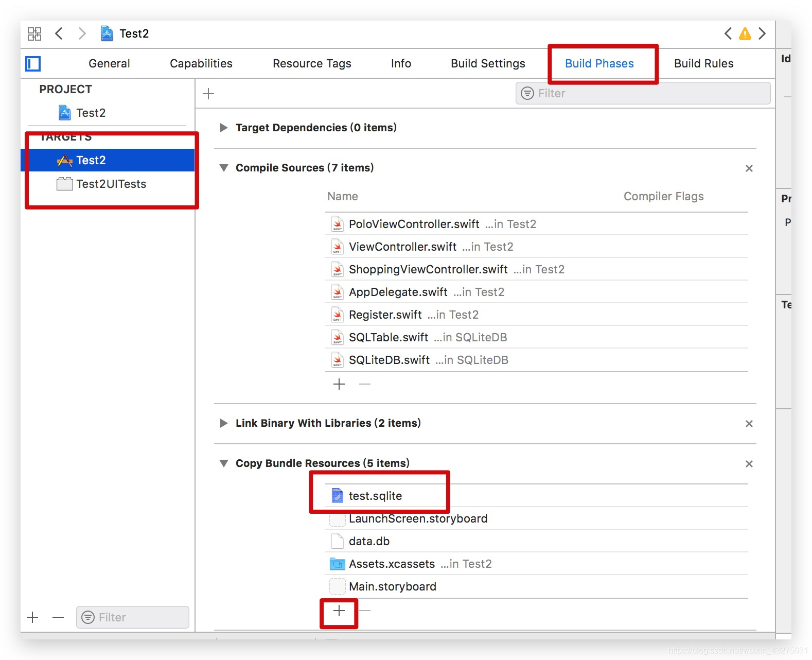Image resolution: width=812 pixels, height=660 pixels.
Task: Click the Test2 project icon in jump bar
Action: 107,33
